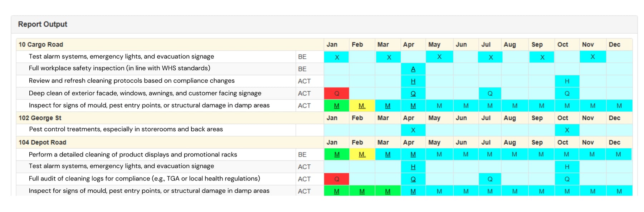Click July Q cell for Deep clean of exterior facade
644x212 pixels.
click(490, 93)
